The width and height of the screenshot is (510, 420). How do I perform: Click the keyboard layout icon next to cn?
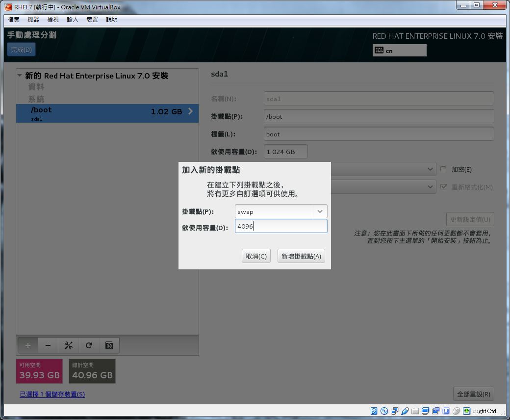tap(379, 50)
